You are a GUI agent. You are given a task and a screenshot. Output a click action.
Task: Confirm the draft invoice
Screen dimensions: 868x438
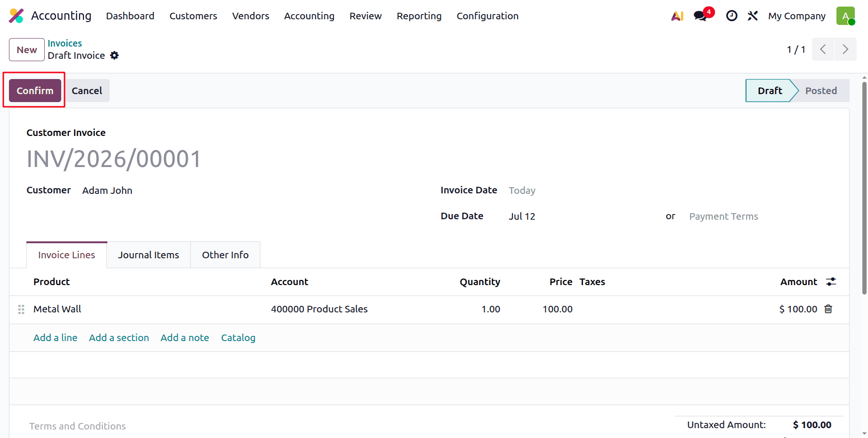pyautogui.click(x=35, y=91)
